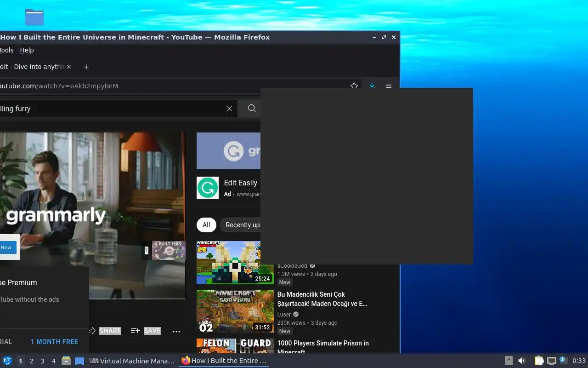Click the SHARE button label

click(x=110, y=331)
